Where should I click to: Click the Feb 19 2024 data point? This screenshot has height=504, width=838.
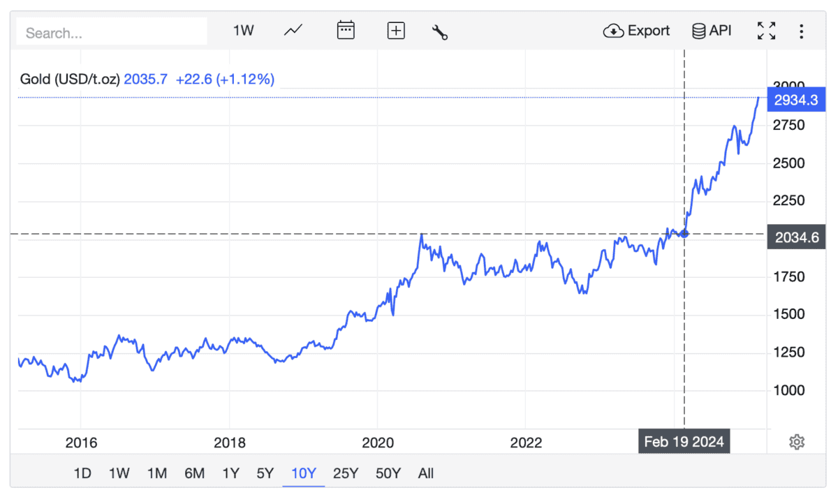684,233
